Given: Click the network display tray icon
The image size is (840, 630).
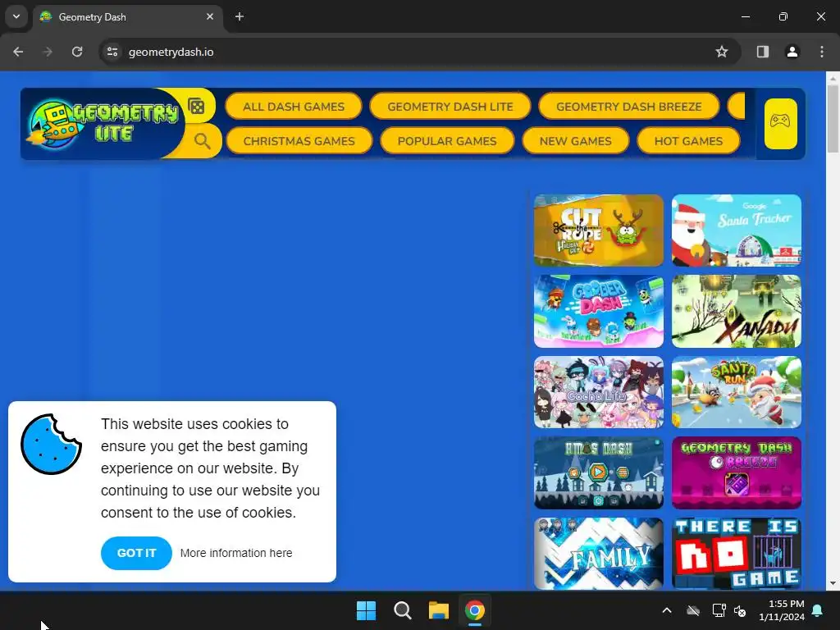Looking at the screenshot, I should pos(719,610).
